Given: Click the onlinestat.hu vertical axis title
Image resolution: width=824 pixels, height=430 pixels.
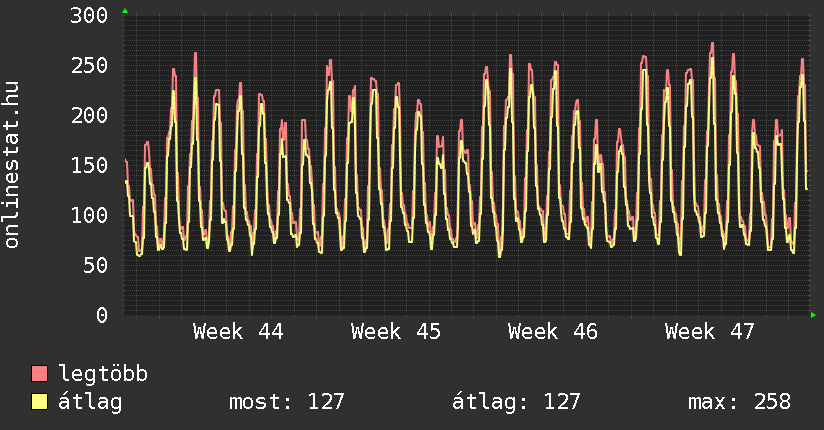Looking at the screenshot, I should point(13,166).
